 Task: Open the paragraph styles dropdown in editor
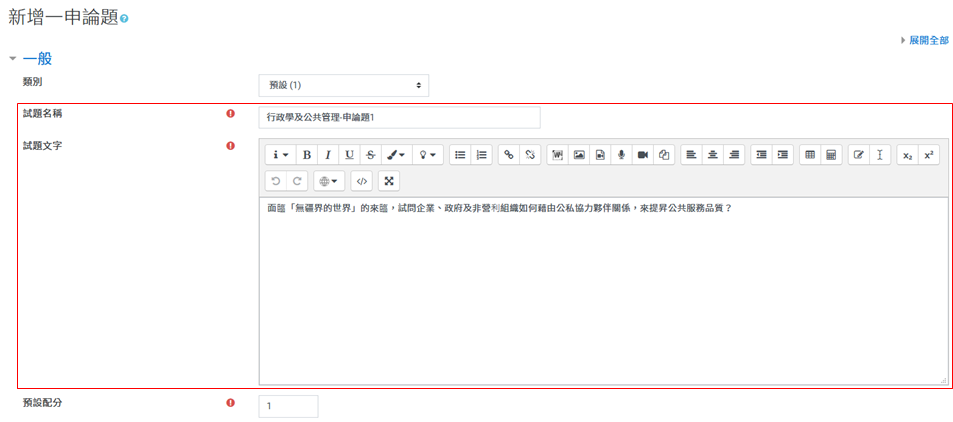coord(280,155)
